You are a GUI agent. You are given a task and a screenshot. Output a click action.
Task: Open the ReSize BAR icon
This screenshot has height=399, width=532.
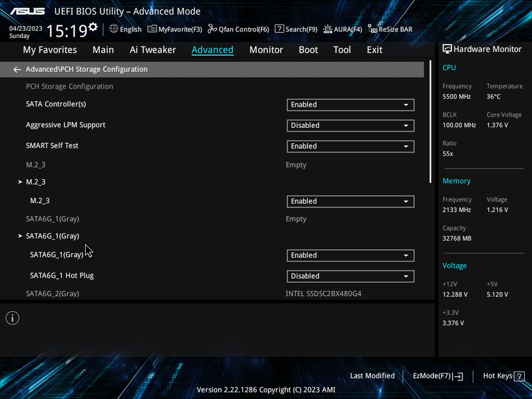(x=373, y=29)
